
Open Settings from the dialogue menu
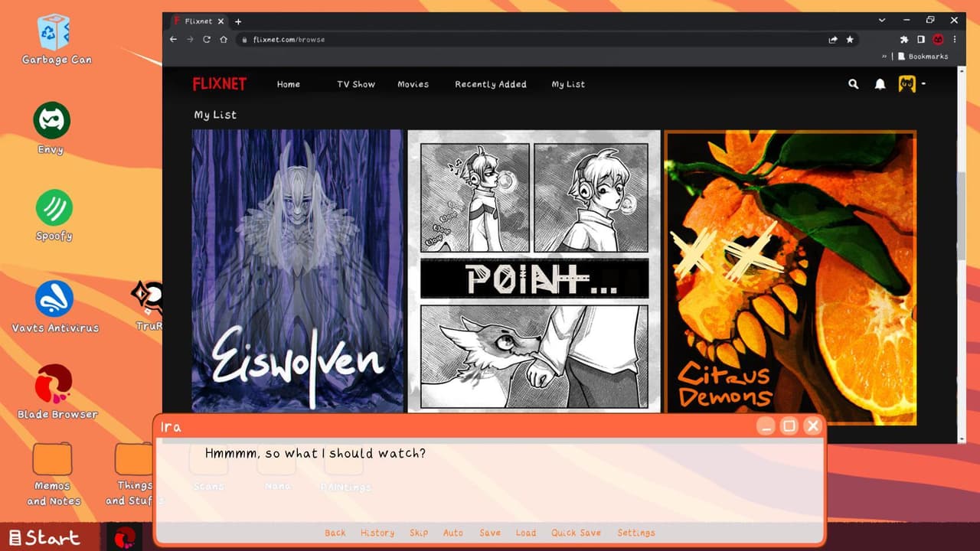pos(636,533)
